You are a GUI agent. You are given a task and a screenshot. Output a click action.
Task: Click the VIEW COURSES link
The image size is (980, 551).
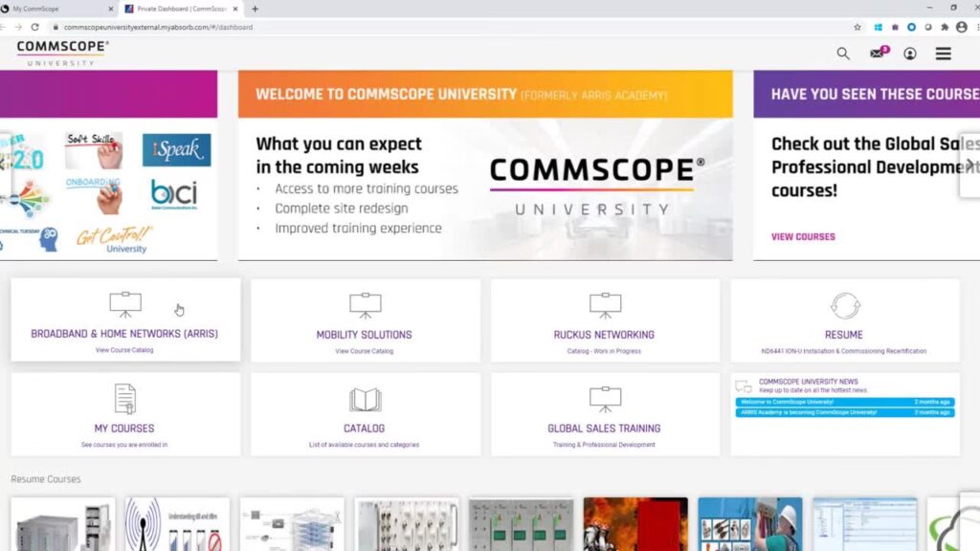tap(803, 236)
